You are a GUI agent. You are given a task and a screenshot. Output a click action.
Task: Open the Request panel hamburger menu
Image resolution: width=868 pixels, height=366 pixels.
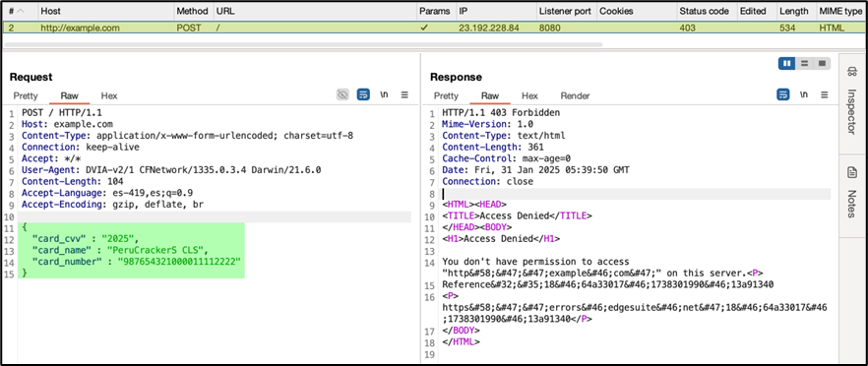pos(404,94)
